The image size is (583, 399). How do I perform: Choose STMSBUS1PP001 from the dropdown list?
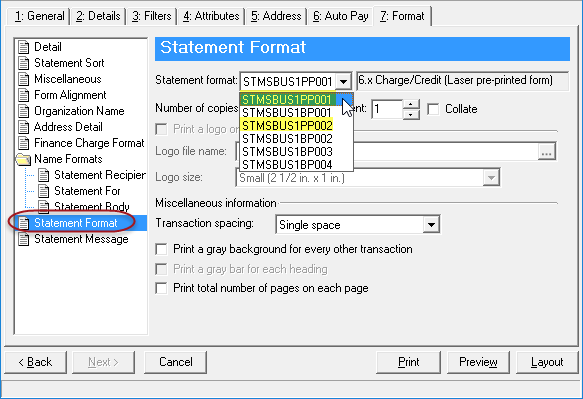(296, 100)
